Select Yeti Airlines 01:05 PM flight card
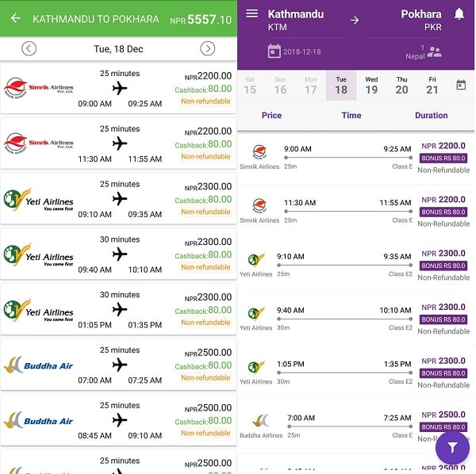The image size is (476, 474). tap(118, 310)
